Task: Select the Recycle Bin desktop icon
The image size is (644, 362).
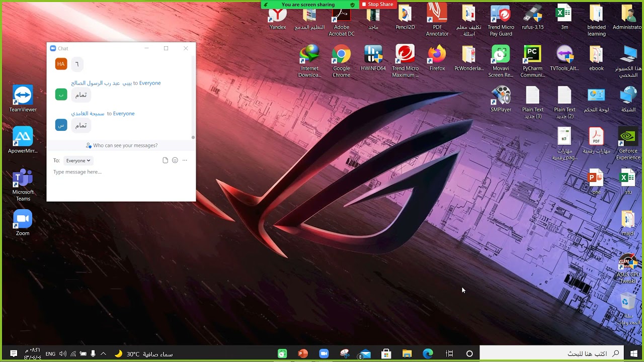Action: pyautogui.click(x=628, y=309)
